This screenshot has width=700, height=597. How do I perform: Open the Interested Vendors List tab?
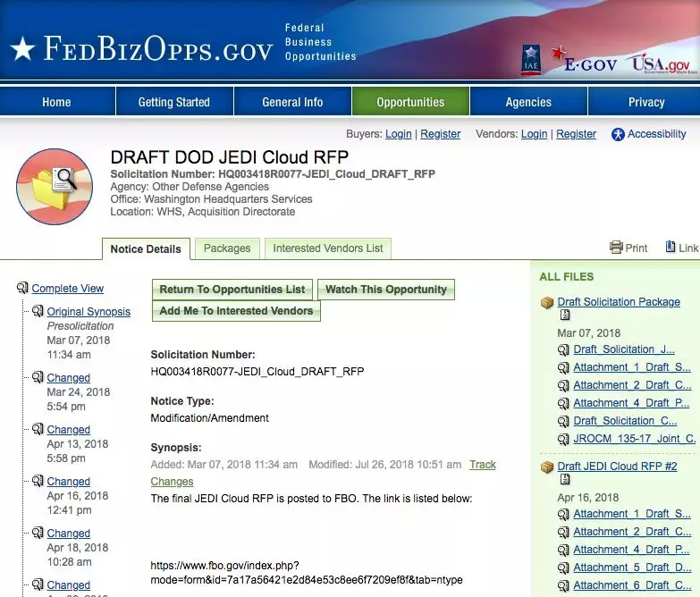(x=327, y=248)
